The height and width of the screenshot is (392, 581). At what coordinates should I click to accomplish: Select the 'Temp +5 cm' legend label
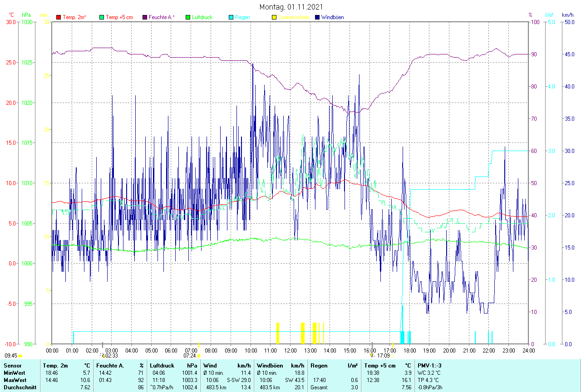(119, 17)
